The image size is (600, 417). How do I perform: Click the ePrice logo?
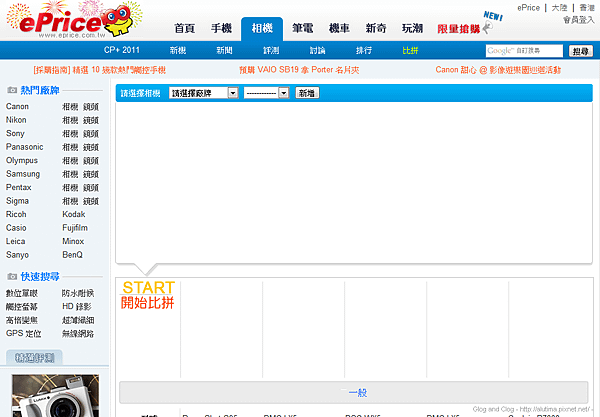point(75,20)
